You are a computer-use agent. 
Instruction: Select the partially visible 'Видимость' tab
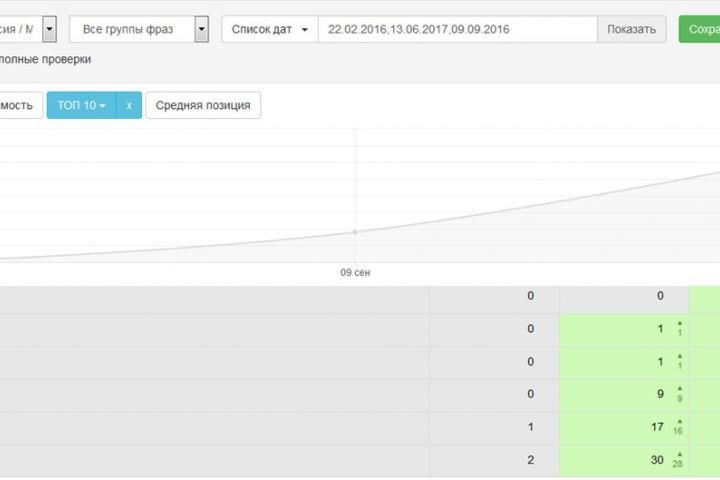pos(21,105)
